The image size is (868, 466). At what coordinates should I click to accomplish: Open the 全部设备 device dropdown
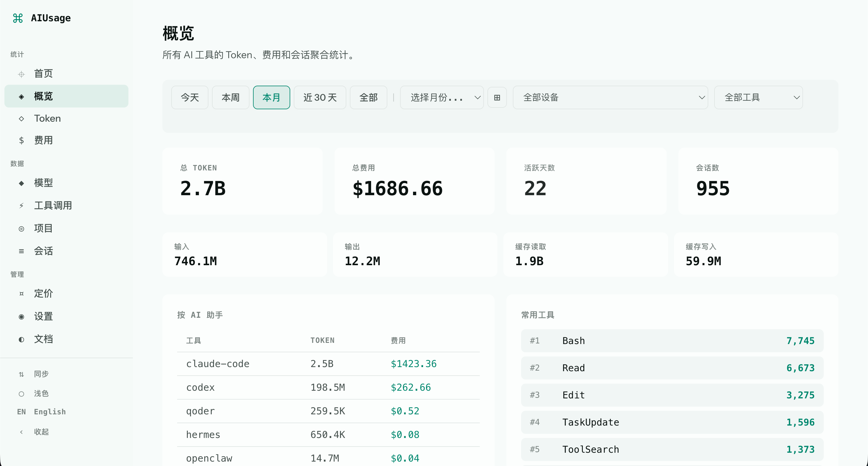(x=610, y=97)
